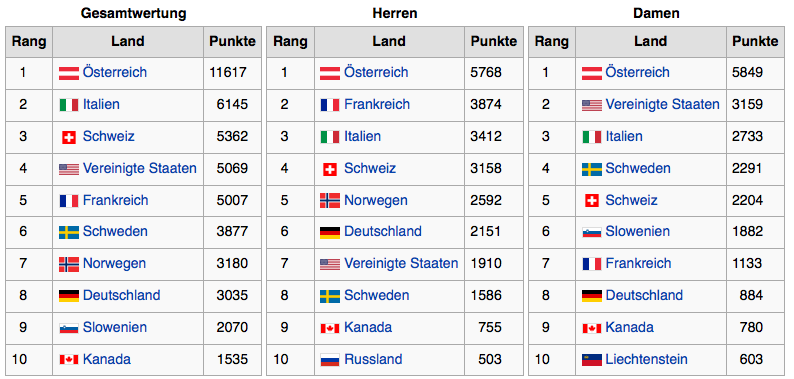Open Russland country link
794x379 pixels.
coord(373,360)
